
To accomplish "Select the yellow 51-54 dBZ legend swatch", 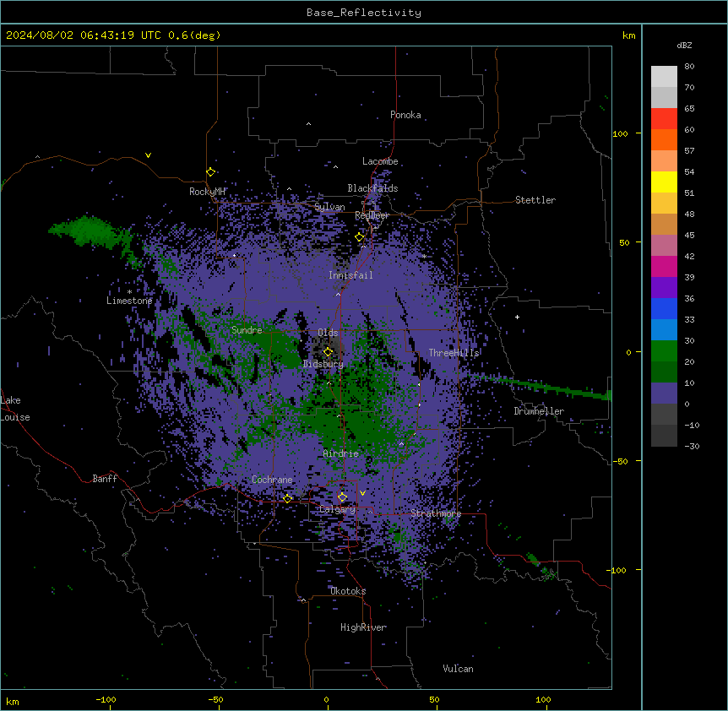I will (664, 182).
